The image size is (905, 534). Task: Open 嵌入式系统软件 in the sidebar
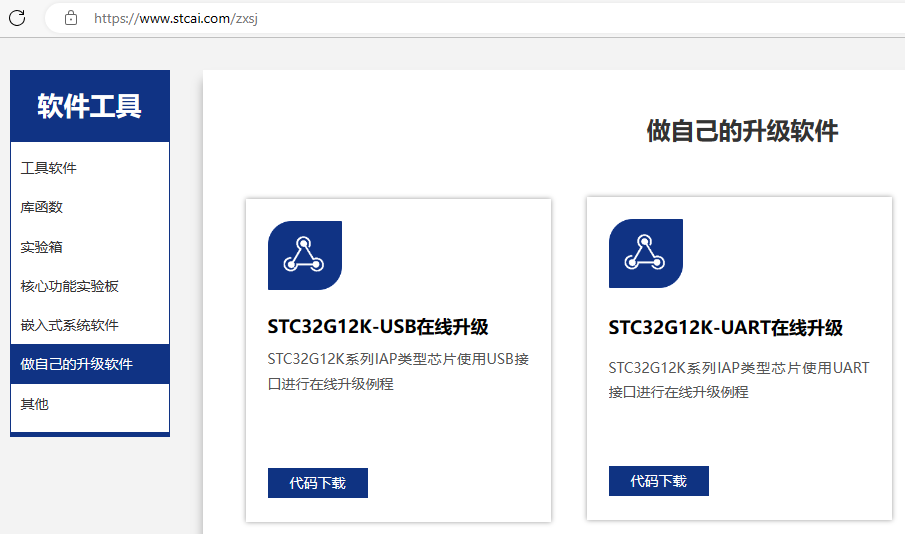pos(69,326)
